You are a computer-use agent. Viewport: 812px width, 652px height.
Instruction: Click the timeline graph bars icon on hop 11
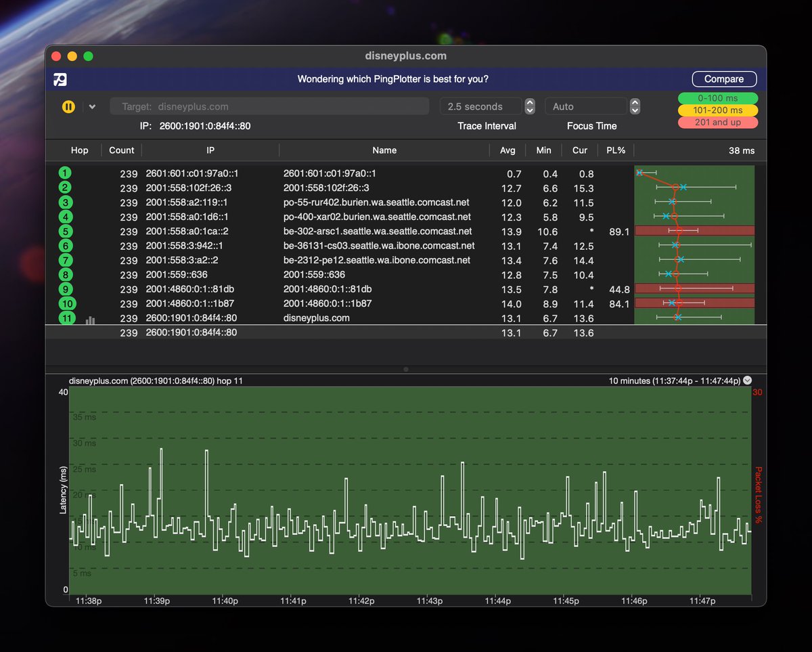tap(90, 320)
